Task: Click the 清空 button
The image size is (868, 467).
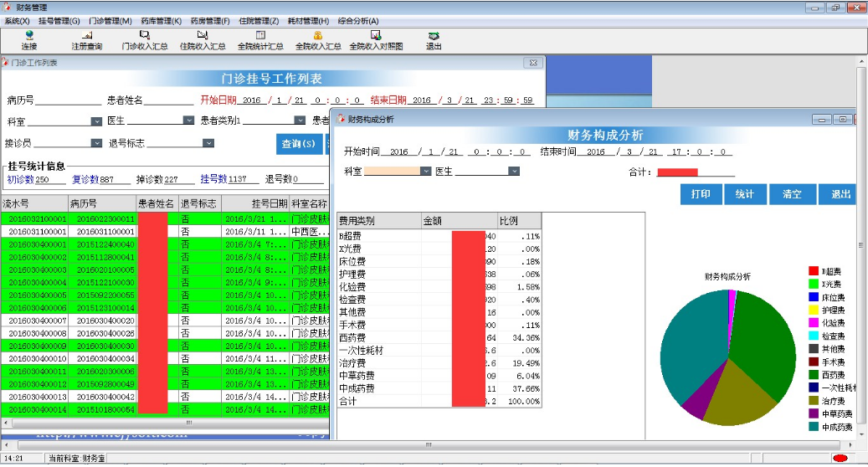Action: [x=792, y=194]
